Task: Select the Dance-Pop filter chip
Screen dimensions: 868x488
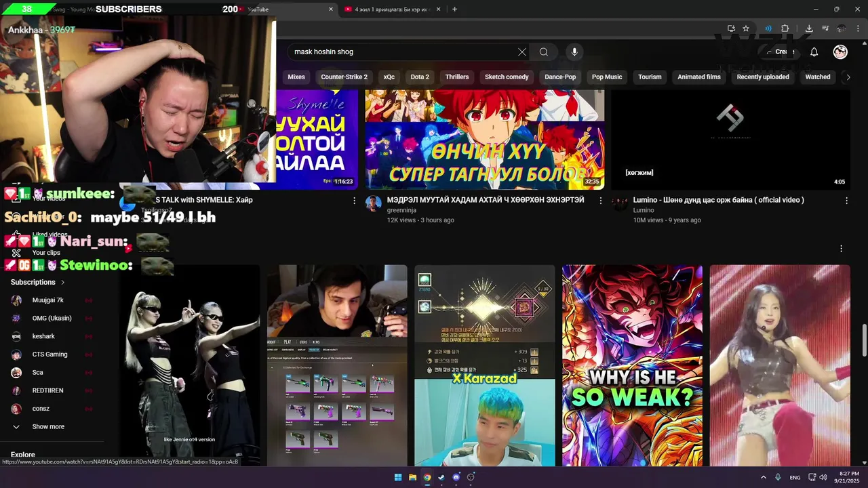Action: point(560,77)
